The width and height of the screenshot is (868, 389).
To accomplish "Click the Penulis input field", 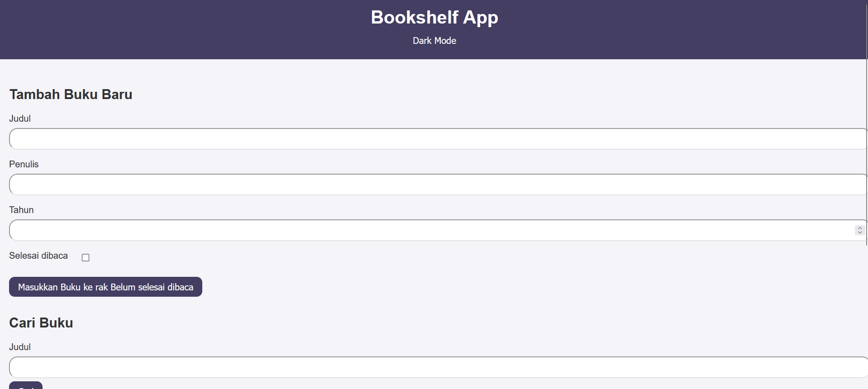I will coord(407,185).
